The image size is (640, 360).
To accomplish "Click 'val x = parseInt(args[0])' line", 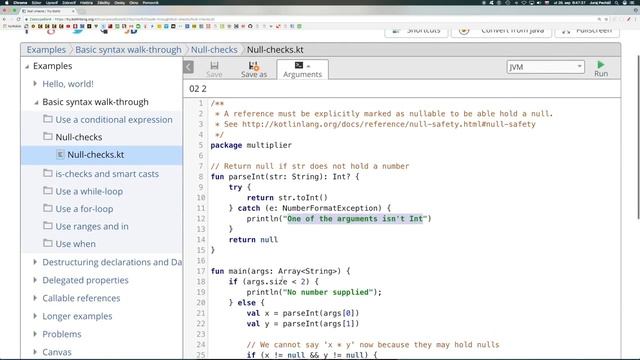I will point(303,313).
